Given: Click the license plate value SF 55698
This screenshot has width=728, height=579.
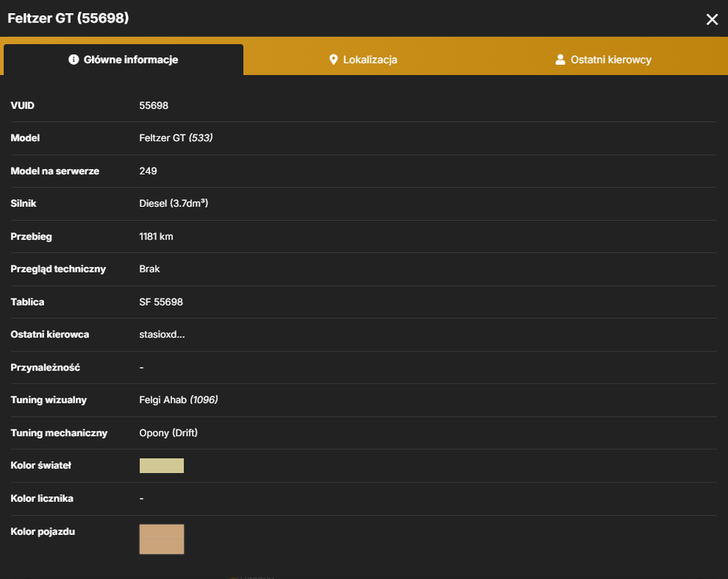Looking at the screenshot, I should (x=161, y=302).
